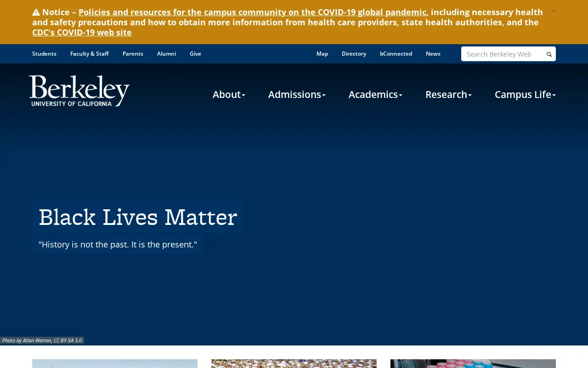
Task: Expand the About dropdown menu
Action: tap(229, 94)
